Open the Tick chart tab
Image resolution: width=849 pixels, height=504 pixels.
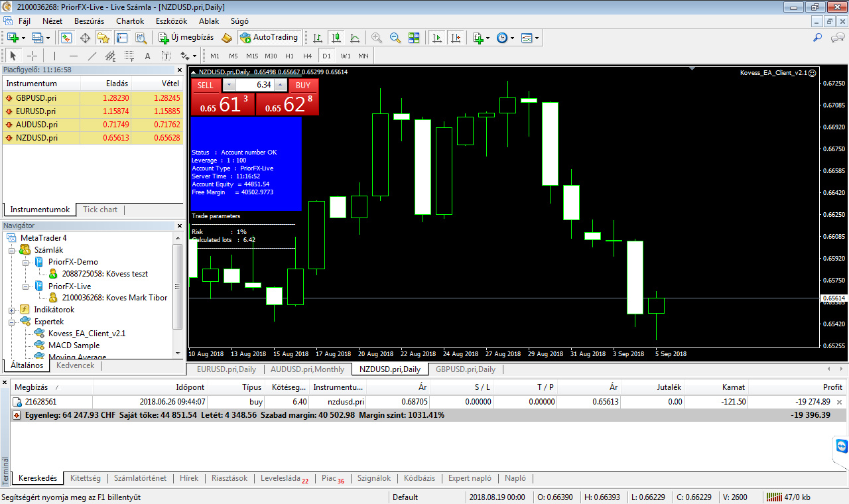100,210
